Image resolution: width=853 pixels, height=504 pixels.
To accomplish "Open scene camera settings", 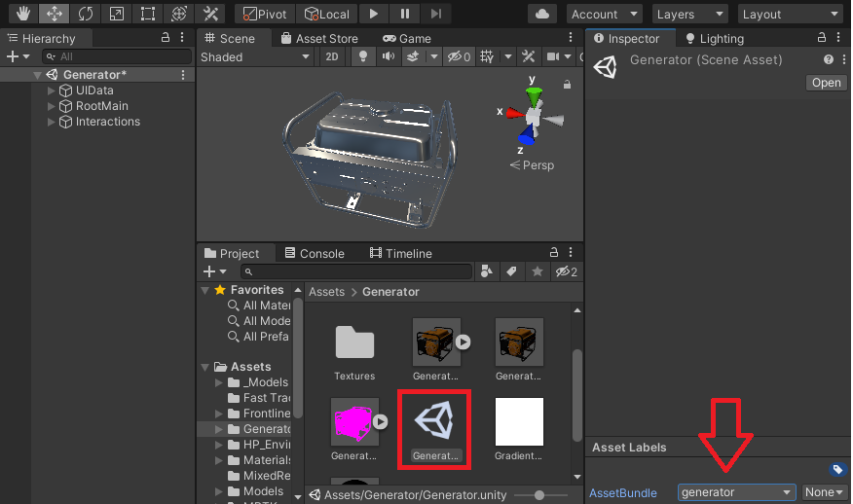I will [553, 57].
